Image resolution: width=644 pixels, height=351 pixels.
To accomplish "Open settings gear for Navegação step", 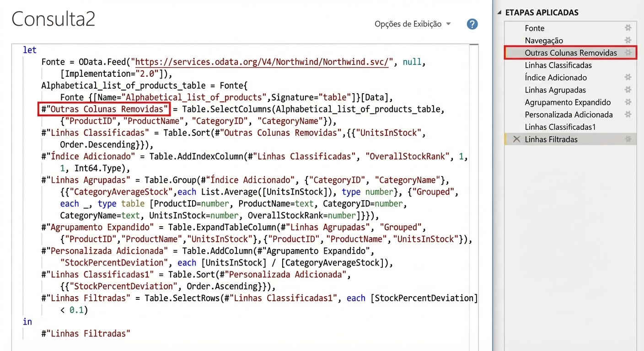I will pyautogui.click(x=628, y=41).
